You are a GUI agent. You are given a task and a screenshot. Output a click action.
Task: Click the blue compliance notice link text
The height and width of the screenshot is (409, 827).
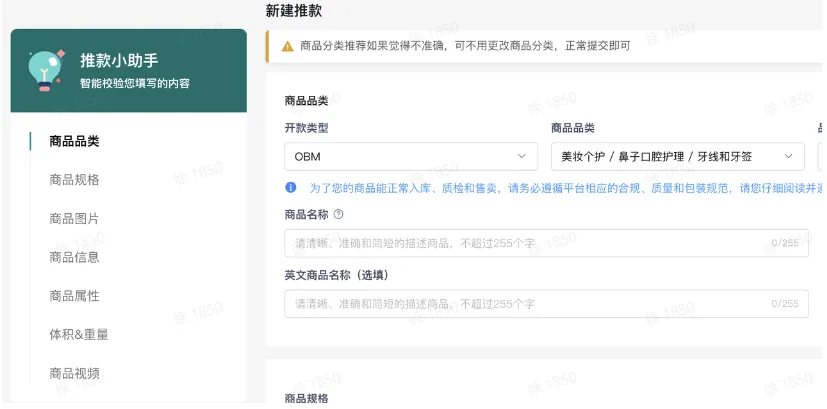click(x=565, y=188)
